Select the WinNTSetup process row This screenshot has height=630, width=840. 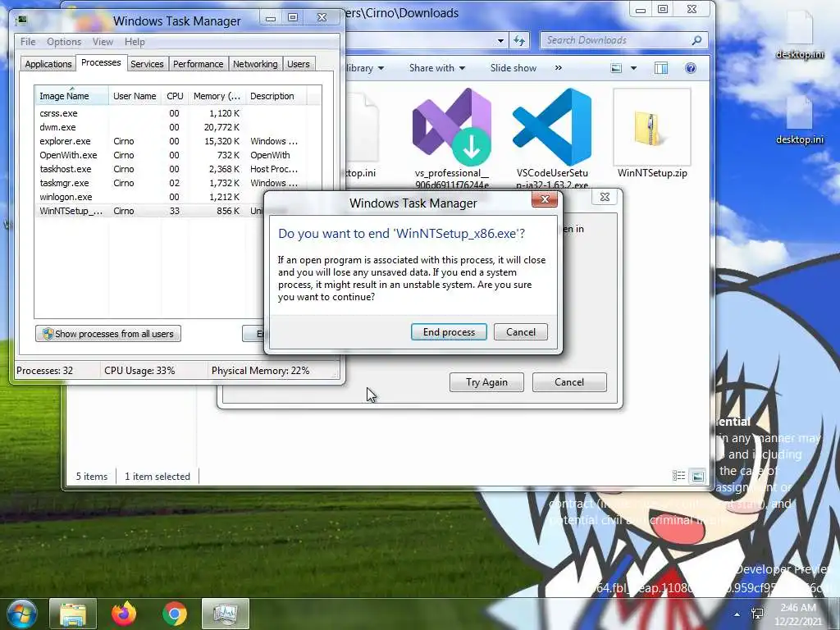(150, 211)
